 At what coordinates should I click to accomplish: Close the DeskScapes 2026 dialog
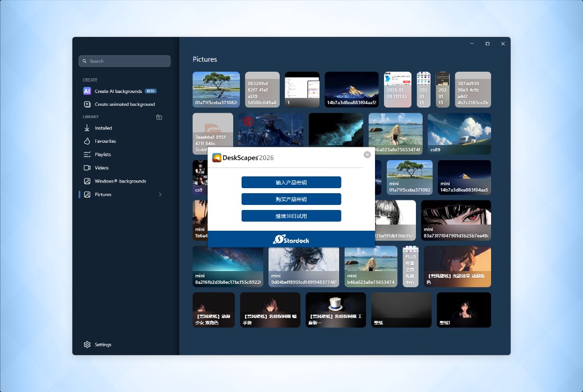(367, 155)
